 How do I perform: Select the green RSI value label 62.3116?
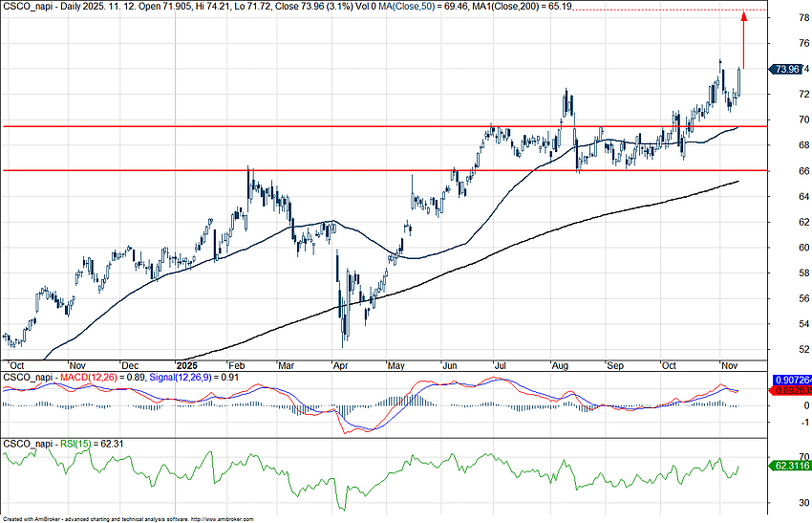(x=789, y=466)
